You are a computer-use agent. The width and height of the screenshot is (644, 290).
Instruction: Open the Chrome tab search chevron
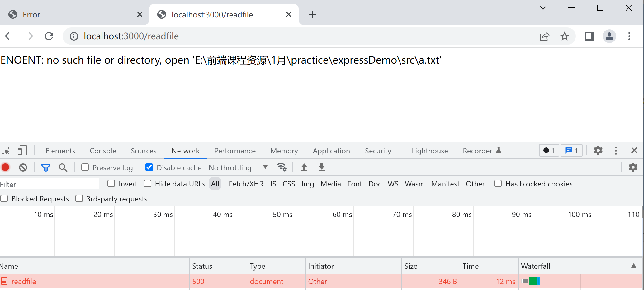click(543, 8)
